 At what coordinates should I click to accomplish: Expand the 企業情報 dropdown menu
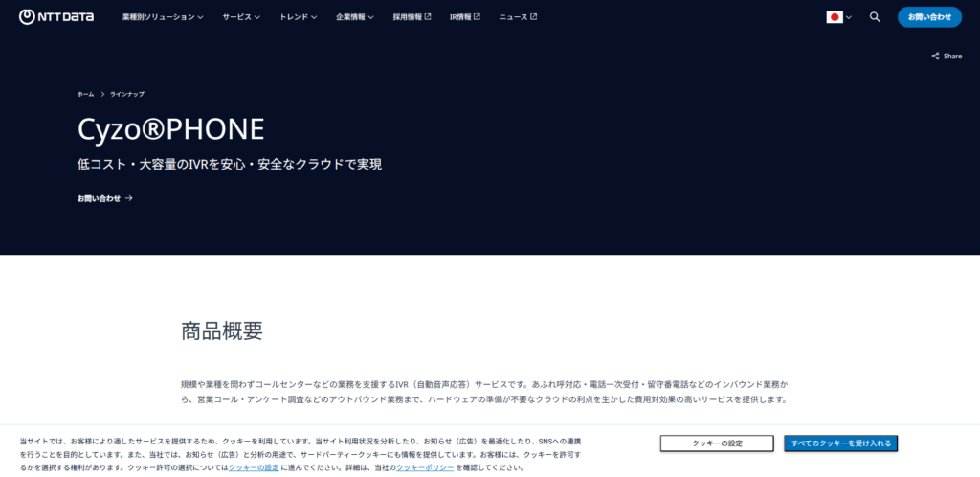point(354,17)
